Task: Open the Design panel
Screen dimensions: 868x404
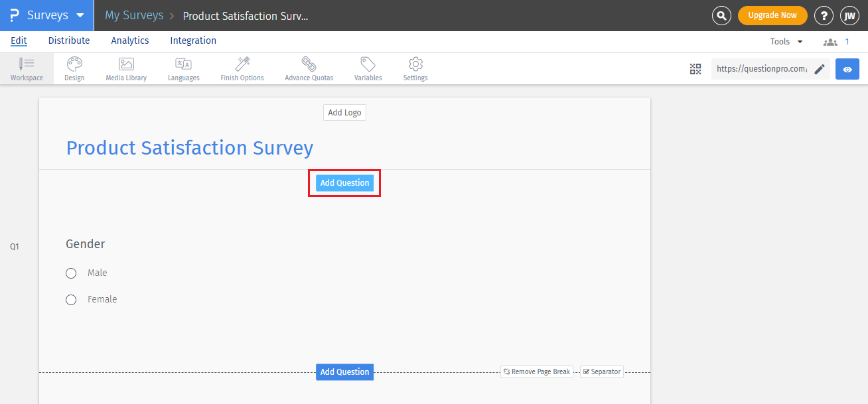Action: (74, 68)
